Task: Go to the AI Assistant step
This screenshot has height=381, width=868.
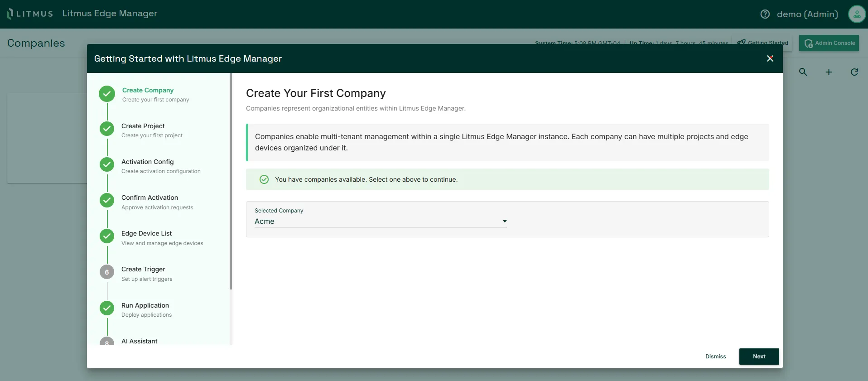Action: 140,341
